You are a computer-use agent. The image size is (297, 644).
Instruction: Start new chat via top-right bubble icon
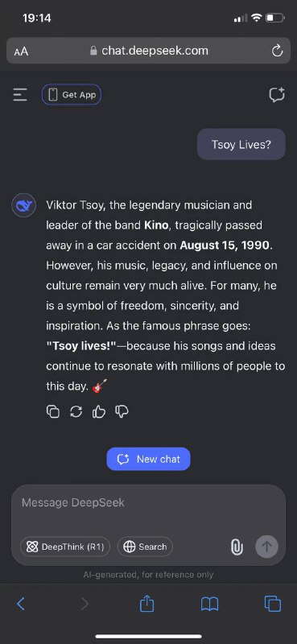[277, 95]
